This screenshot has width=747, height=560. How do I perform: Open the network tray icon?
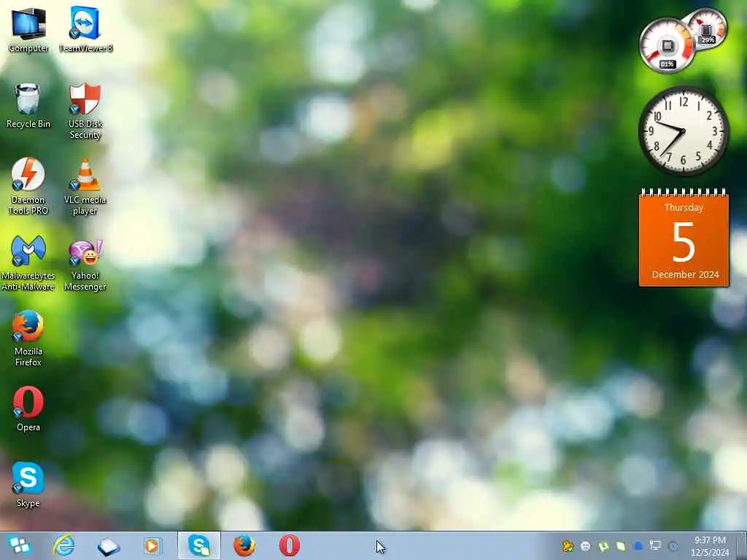pos(656,545)
